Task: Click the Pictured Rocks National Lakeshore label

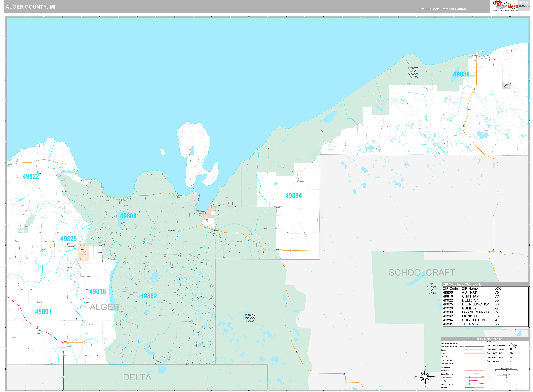Action: point(413,73)
